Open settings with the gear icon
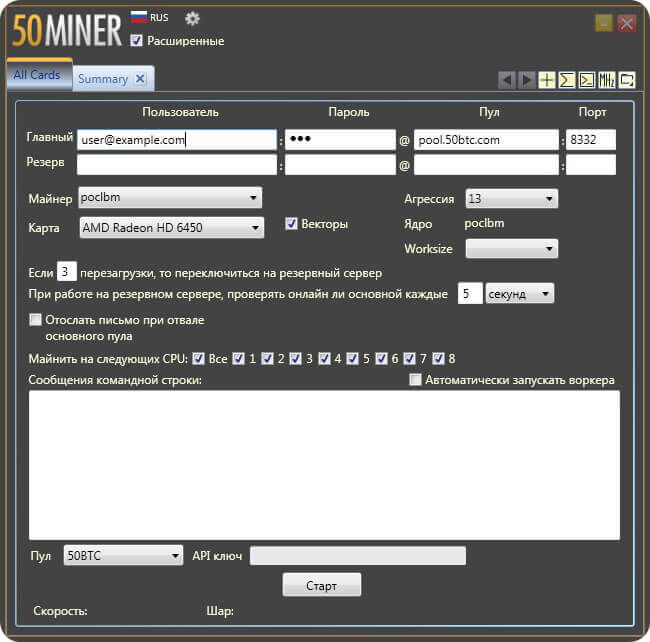 192,18
